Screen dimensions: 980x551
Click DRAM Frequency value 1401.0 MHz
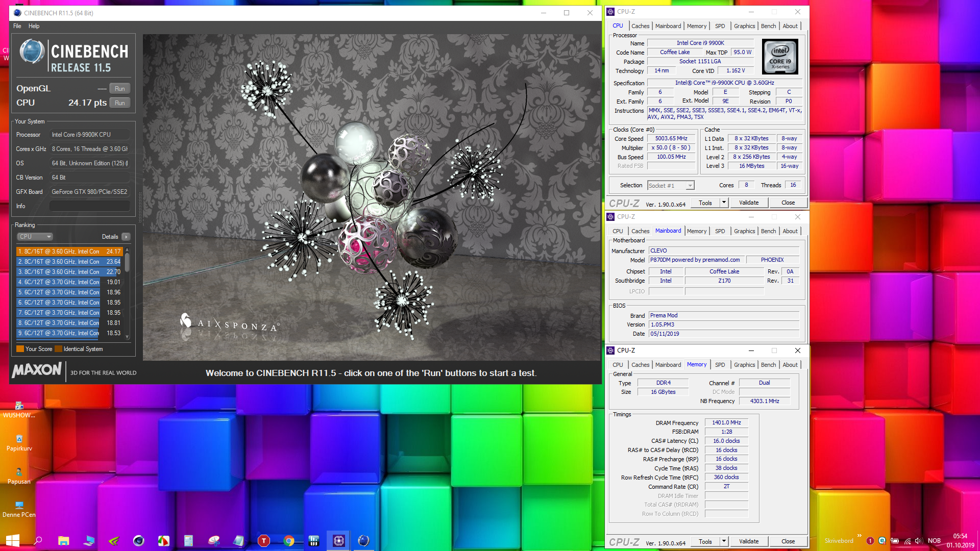tap(726, 423)
